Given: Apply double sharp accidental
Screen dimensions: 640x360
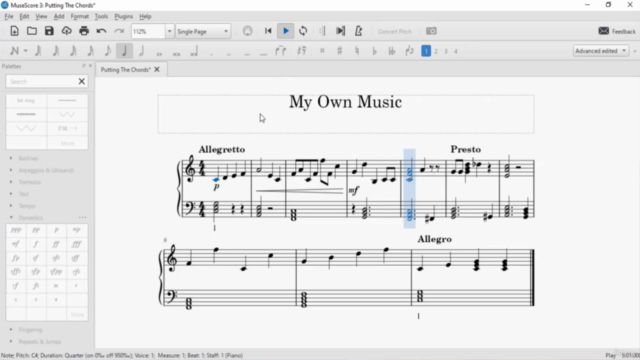Looking at the screenshot, I should pos(322,51).
